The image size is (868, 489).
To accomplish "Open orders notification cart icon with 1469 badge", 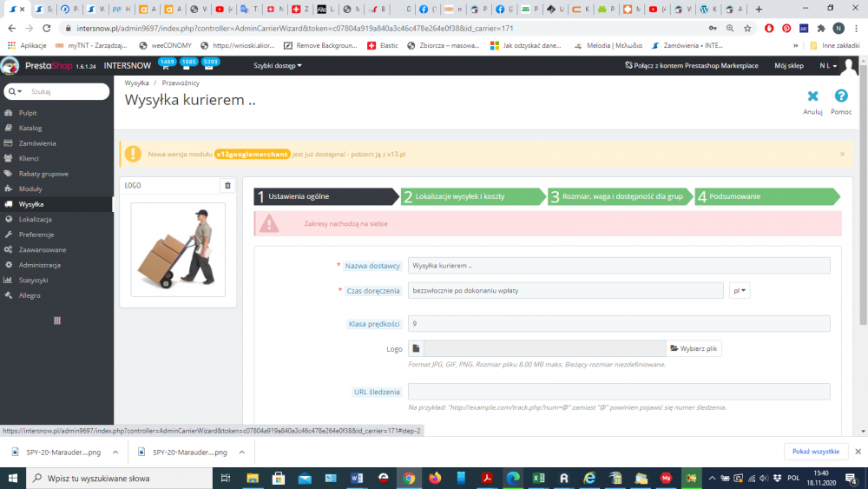I will point(166,65).
